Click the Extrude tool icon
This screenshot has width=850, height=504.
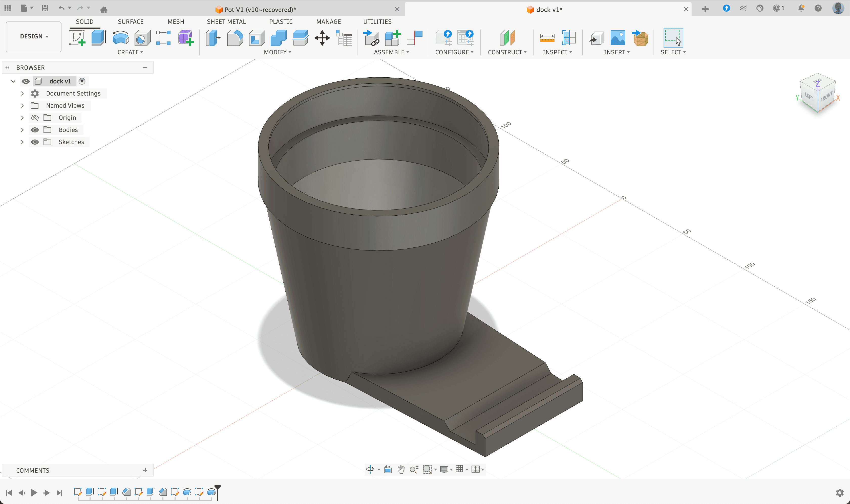[x=99, y=37]
